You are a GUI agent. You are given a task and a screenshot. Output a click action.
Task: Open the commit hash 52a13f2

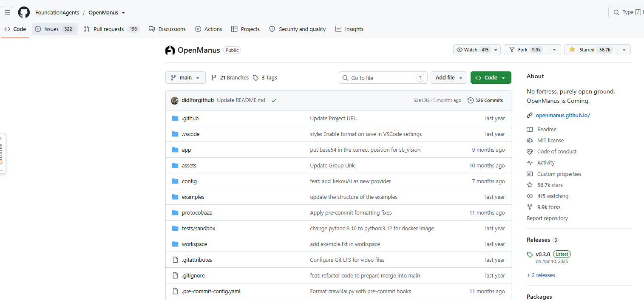[x=422, y=101]
